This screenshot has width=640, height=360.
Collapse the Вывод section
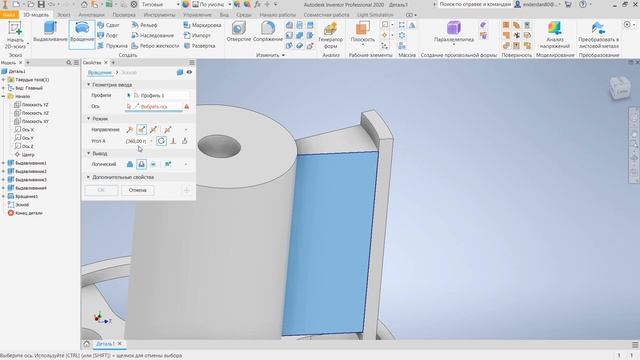(89, 153)
